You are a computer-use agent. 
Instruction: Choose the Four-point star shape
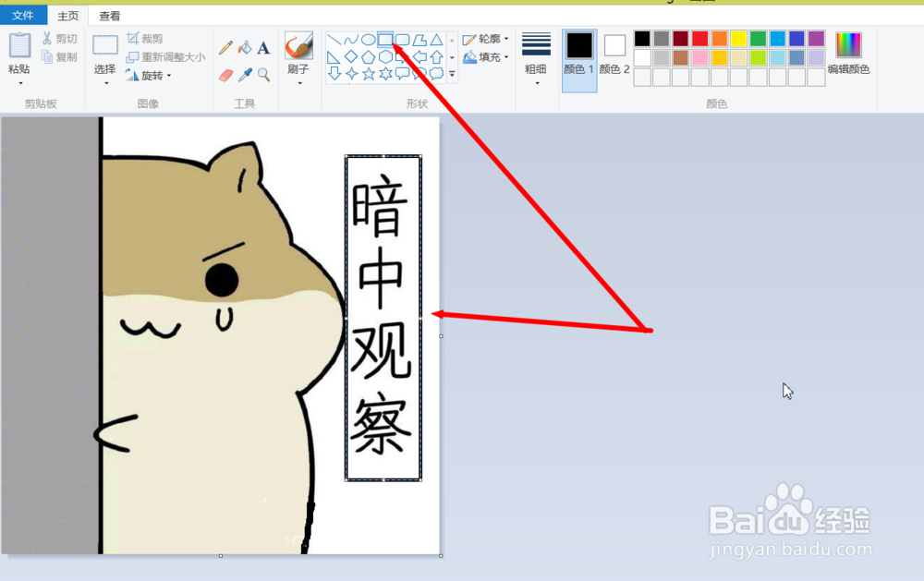(x=351, y=74)
